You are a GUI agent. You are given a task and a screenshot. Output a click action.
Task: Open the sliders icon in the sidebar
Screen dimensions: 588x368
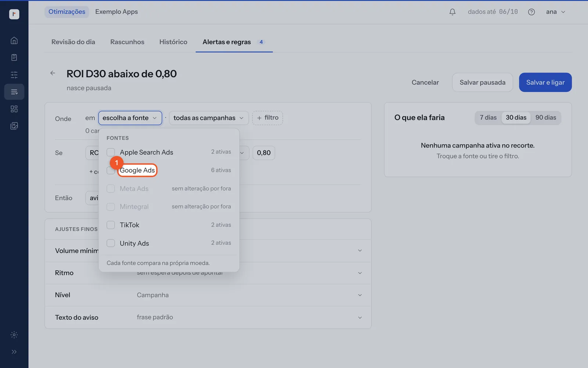[14, 75]
